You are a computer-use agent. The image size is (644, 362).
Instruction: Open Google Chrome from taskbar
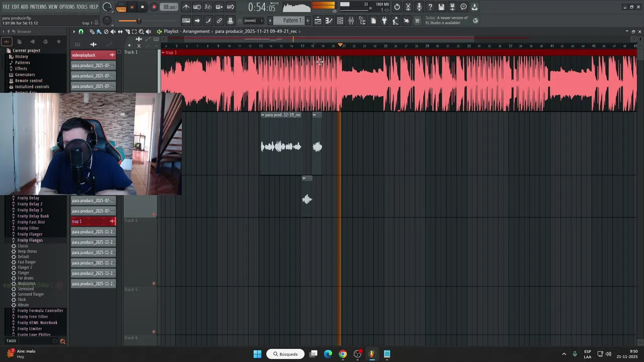(x=343, y=354)
